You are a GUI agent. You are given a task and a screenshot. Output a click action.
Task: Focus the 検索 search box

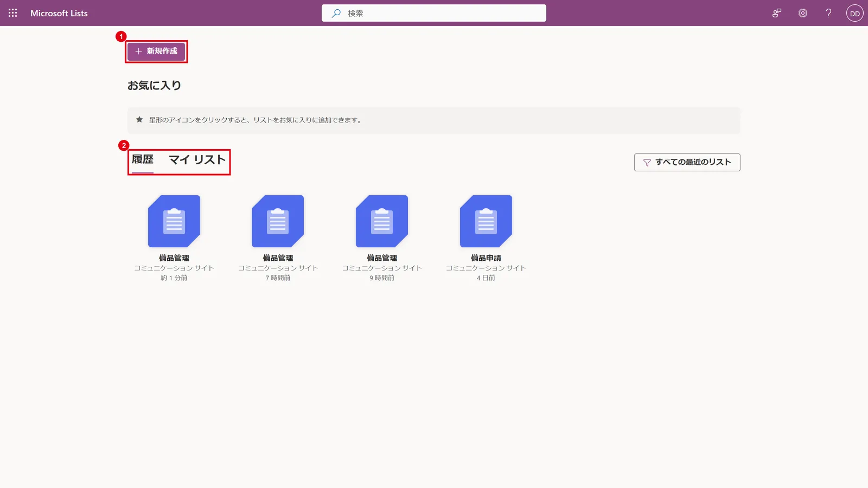pyautogui.click(x=433, y=13)
